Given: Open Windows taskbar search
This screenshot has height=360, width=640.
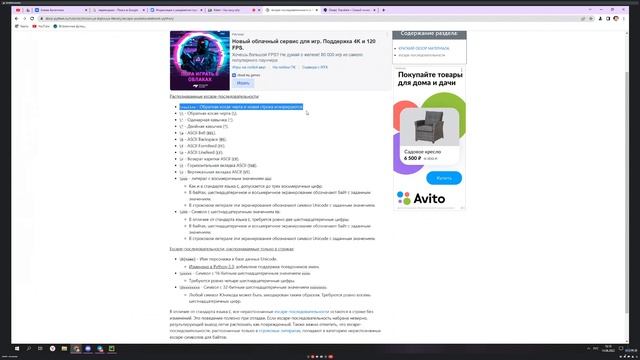Looking at the screenshot, I should [29, 349].
